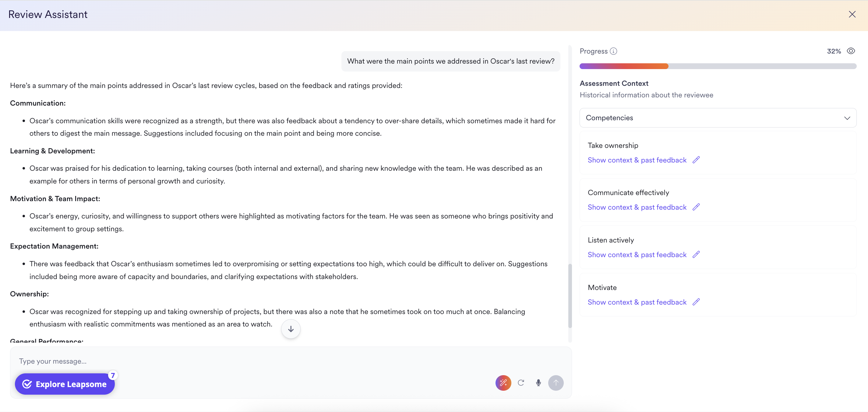This screenshot has width=868, height=412.
Task: Click the scroll-to-bottom arrow in the chat
Action: [x=291, y=329]
